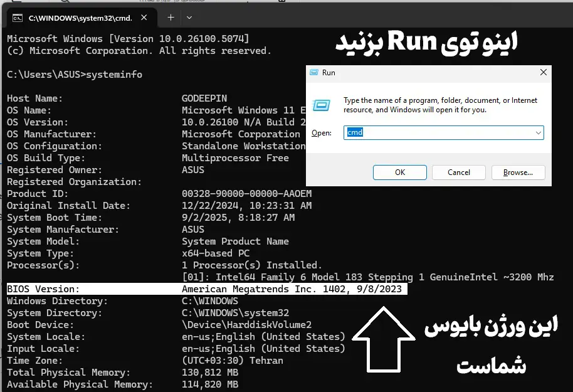Click the \Device\HarddiskVolume2 boot device value
This screenshot has width=573, height=392.
(246, 325)
